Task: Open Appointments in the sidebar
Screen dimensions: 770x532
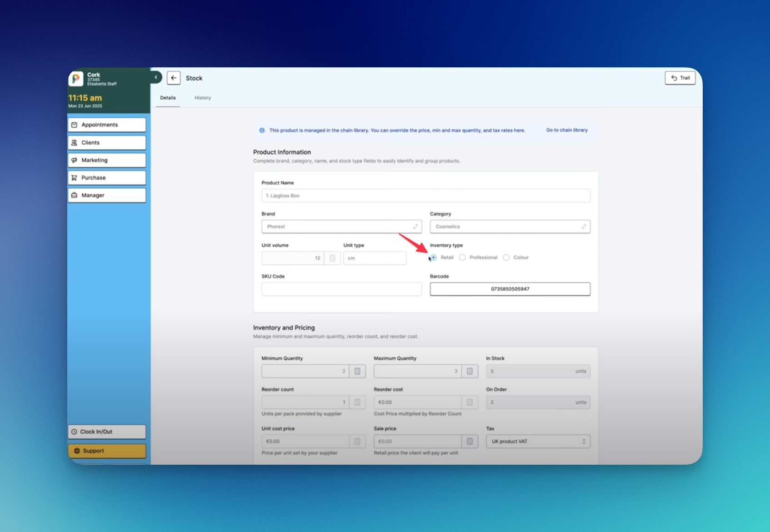Action: 107,125
